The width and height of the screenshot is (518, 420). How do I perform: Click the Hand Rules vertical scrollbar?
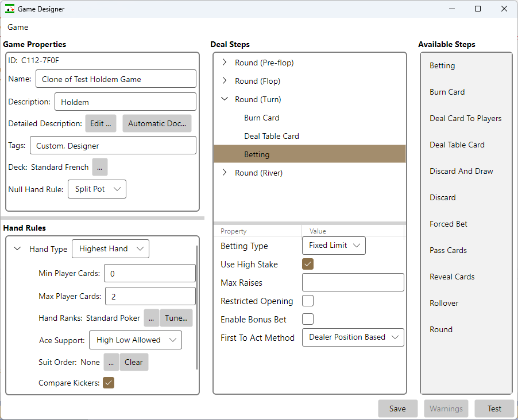pyautogui.click(x=197, y=307)
